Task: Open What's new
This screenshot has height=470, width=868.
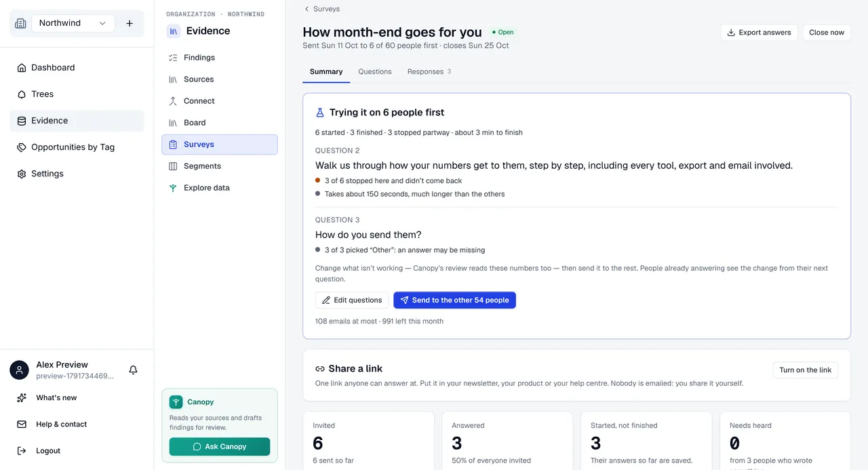Action: tap(77, 398)
